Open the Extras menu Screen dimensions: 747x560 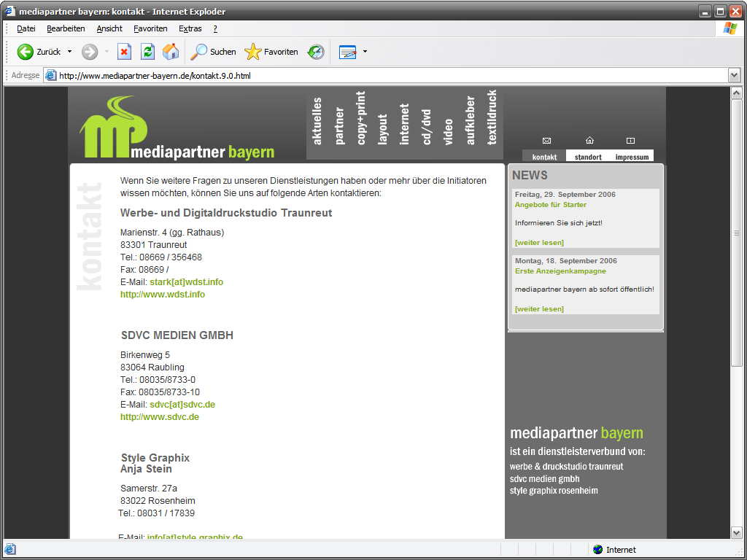pyautogui.click(x=190, y=28)
